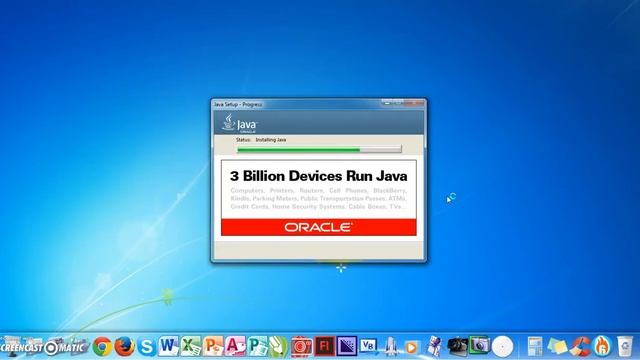Screen dimensions: 640x360
Task: Open the Paint brush cup icon
Action: (x=434, y=346)
